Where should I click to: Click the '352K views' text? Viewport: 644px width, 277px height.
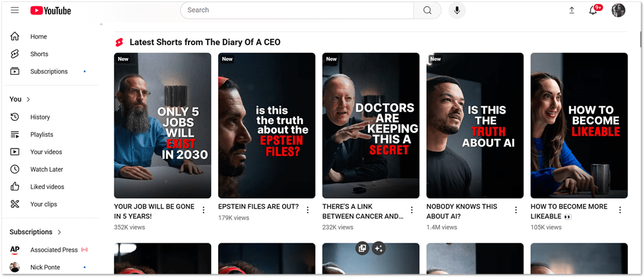(129, 227)
